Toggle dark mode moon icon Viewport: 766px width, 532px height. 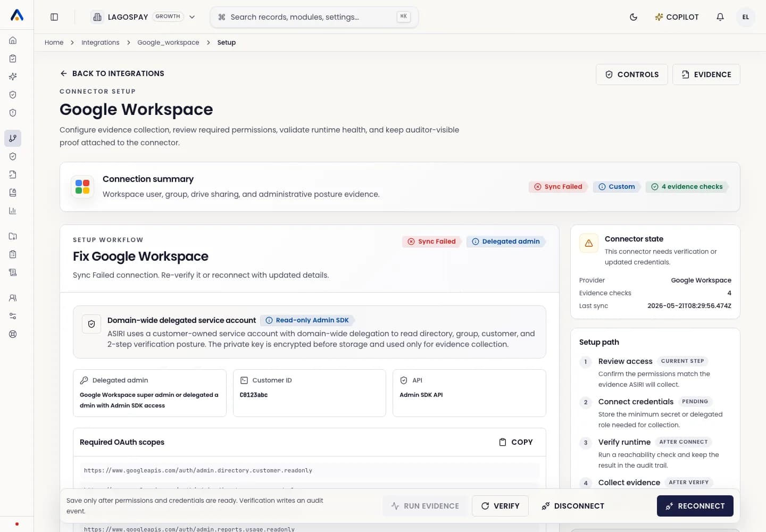pos(634,17)
